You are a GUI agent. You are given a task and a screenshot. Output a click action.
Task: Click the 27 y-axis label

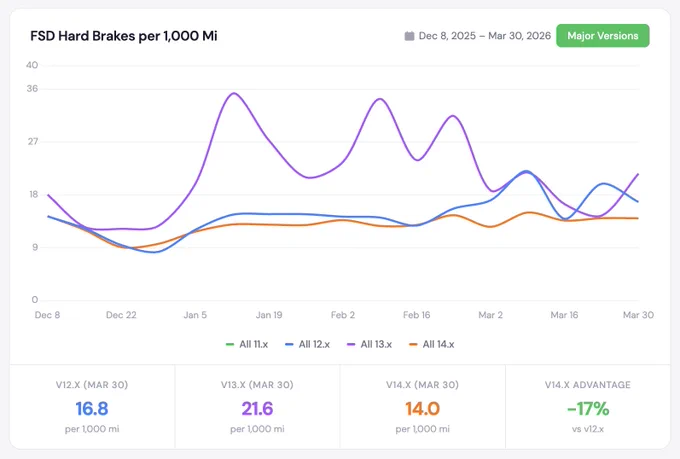33,141
